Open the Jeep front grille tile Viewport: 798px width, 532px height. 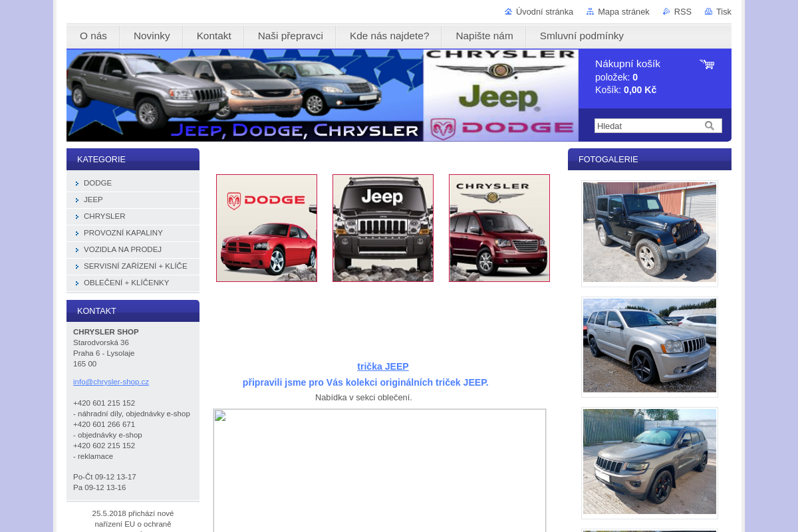click(383, 228)
